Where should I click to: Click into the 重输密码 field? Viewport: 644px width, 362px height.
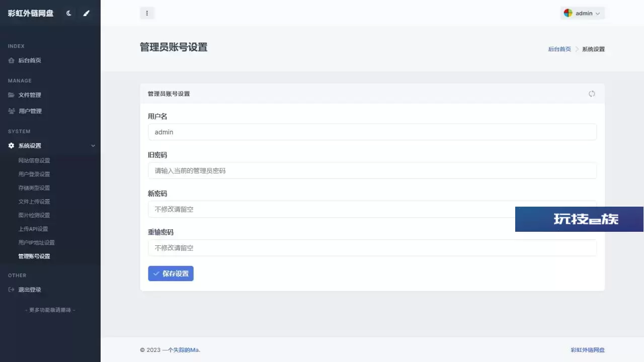[372, 248]
